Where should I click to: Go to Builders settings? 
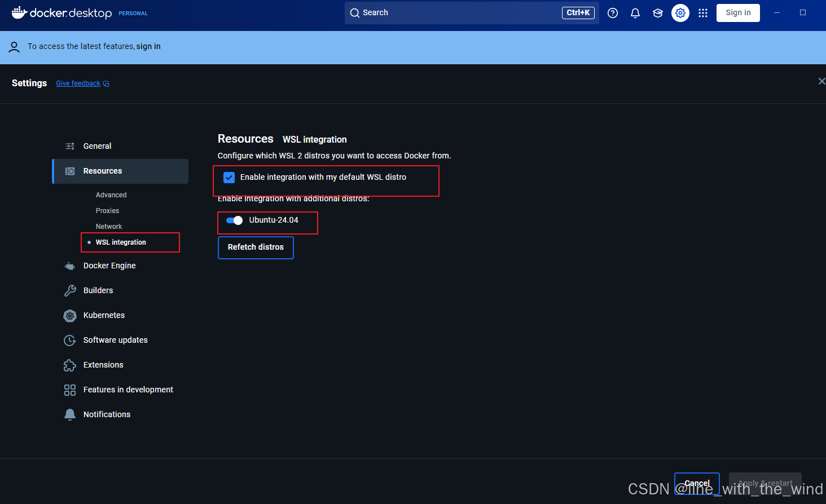coord(121,290)
